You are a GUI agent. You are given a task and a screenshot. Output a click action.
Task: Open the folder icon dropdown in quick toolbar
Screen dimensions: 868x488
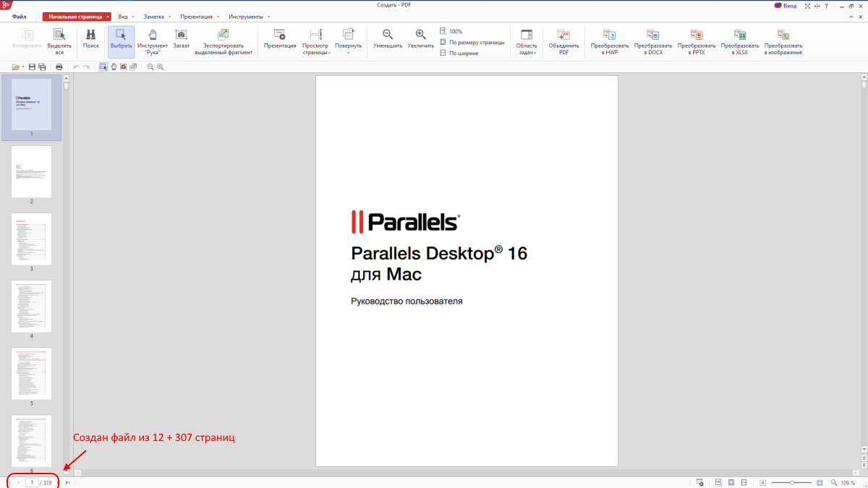tap(25, 67)
